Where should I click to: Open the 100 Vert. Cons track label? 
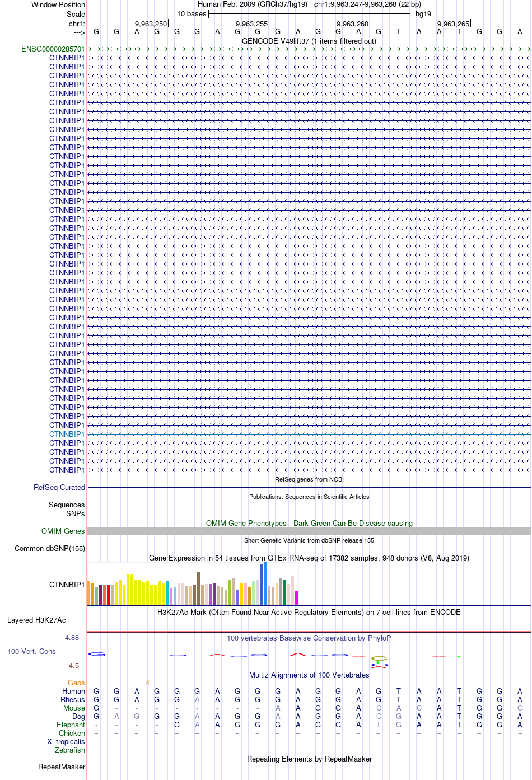pyautogui.click(x=31, y=652)
